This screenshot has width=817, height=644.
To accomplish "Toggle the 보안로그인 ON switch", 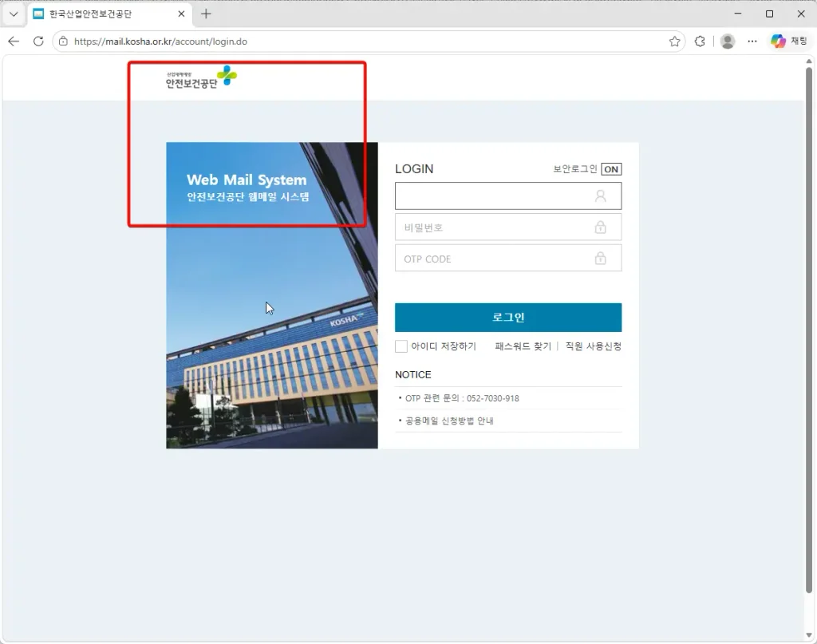I will pyautogui.click(x=611, y=169).
